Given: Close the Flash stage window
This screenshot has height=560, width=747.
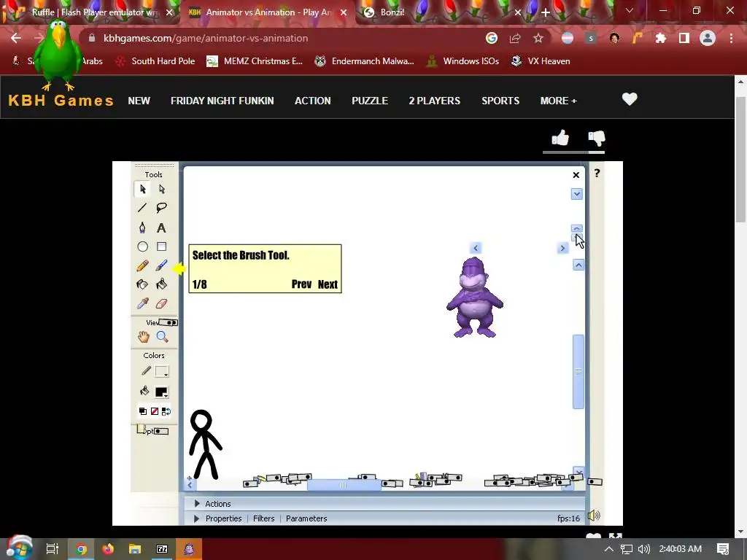Looking at the screenshot, I should coord(576,175).
